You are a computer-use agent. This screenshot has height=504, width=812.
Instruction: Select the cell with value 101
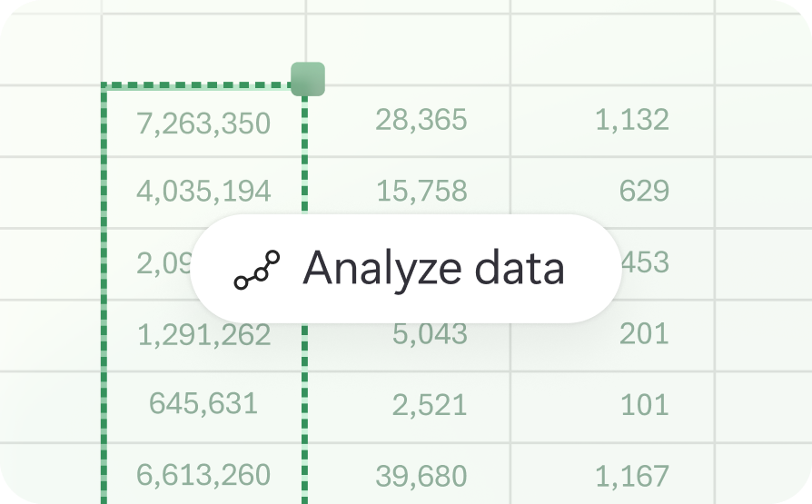tap(645, 405)
